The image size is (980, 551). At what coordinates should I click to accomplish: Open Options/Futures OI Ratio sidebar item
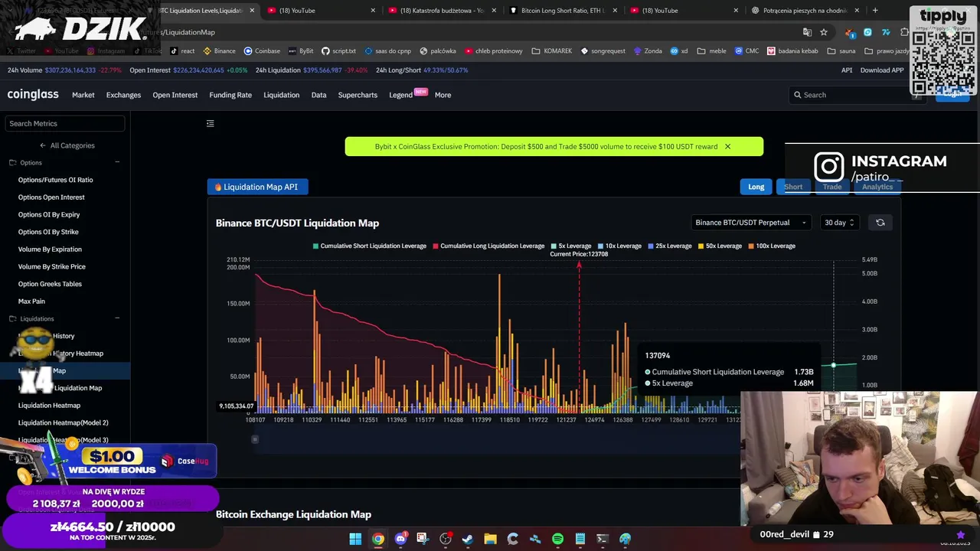pos(55,180)
